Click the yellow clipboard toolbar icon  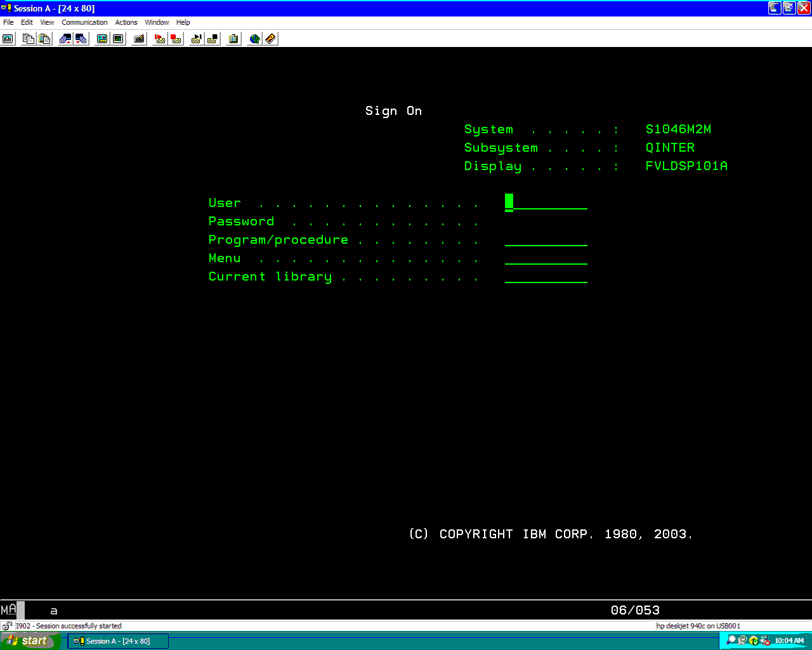233,39
